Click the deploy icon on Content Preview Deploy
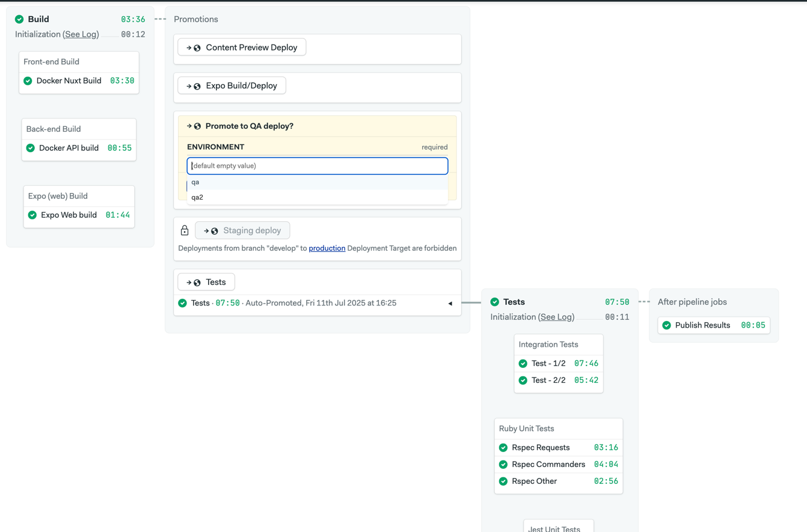Screen dimensions: 807x532 (197, 46)
